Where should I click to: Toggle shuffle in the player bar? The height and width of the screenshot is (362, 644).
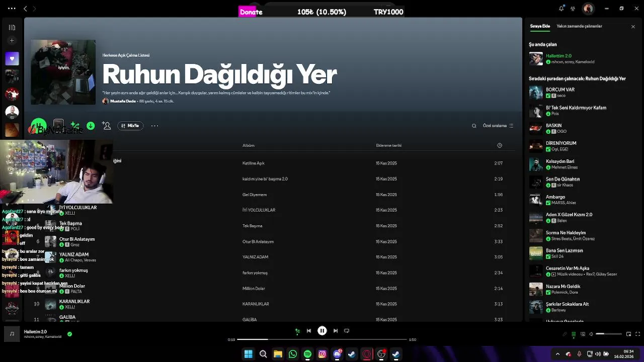[x=297, y=331]
